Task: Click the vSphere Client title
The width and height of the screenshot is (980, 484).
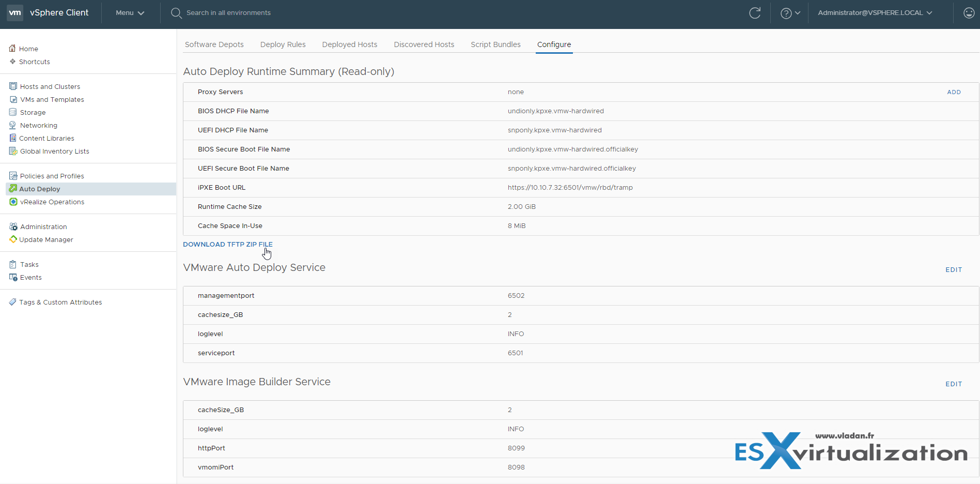Action: 59,13
